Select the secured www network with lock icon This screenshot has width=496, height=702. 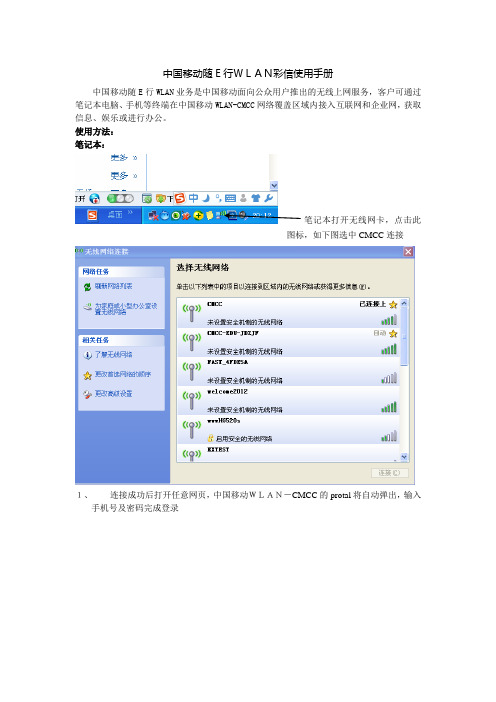tap(288, 429)
